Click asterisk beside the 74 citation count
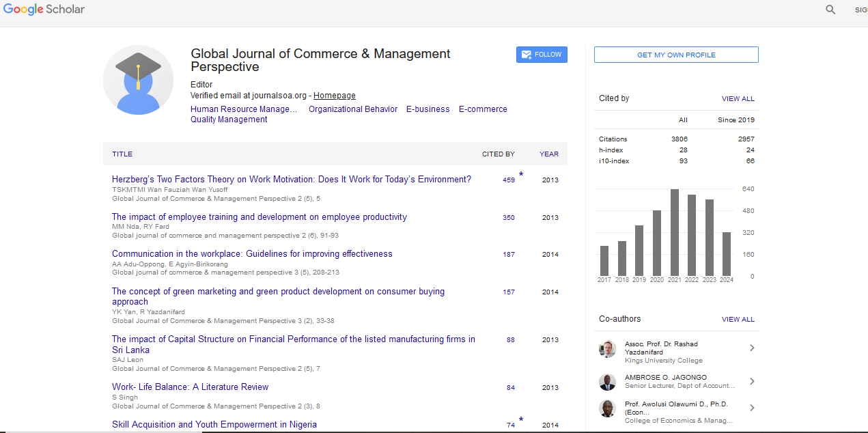Viewport: 868px width, 433px height. (521, 420)
